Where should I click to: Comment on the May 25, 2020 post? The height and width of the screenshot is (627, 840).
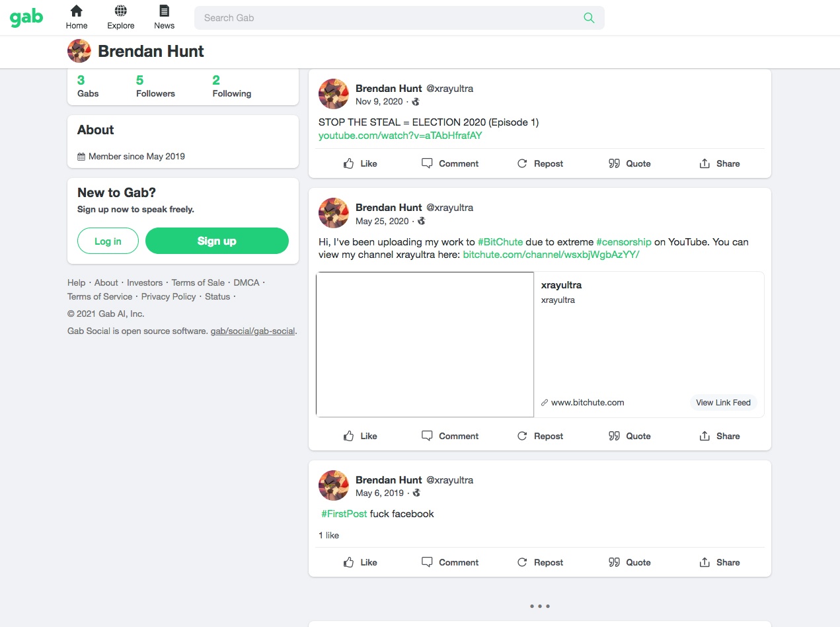450,436
